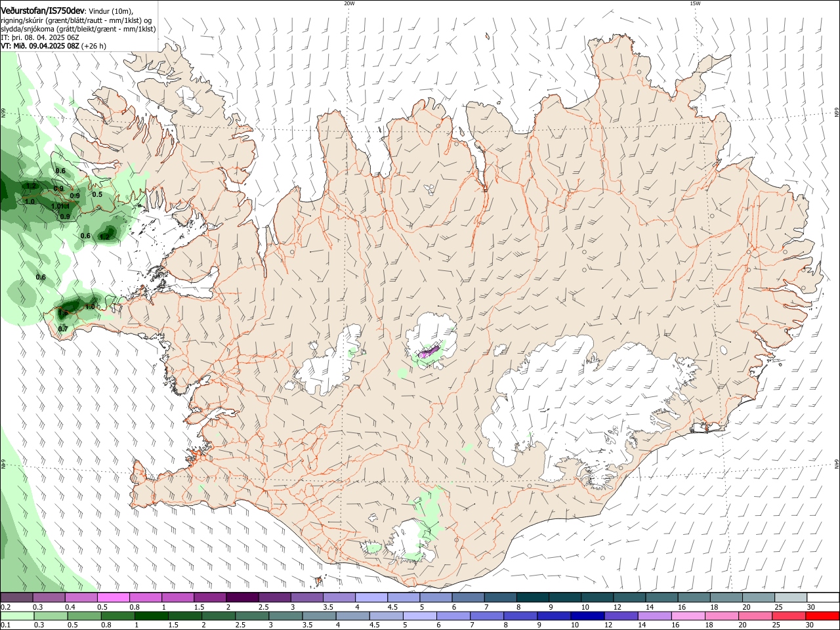This screenshot has height=630, width=840.
Task: Select the 0.5 precipitation value on the map
Action: (97, 194)
